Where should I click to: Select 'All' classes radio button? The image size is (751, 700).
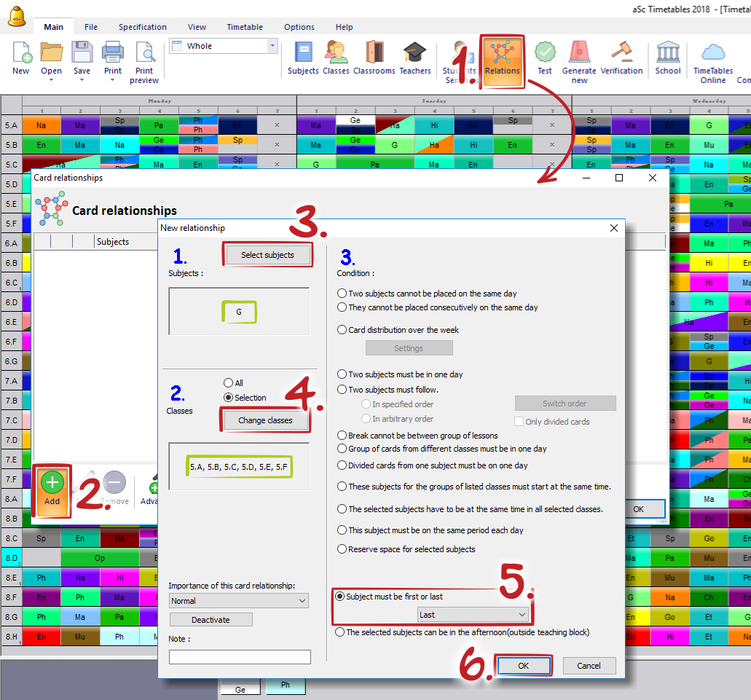tap(229, 383)
